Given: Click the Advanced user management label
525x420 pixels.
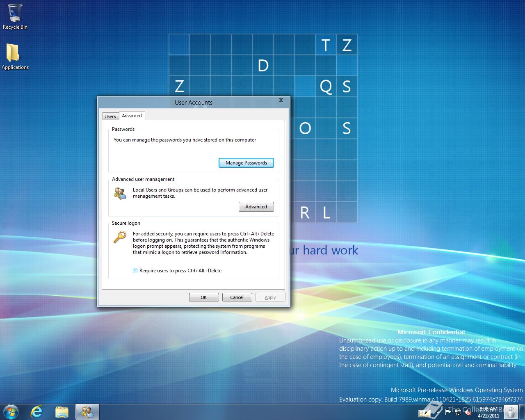Looking at the screenshot, I should [x=143, y=179].
